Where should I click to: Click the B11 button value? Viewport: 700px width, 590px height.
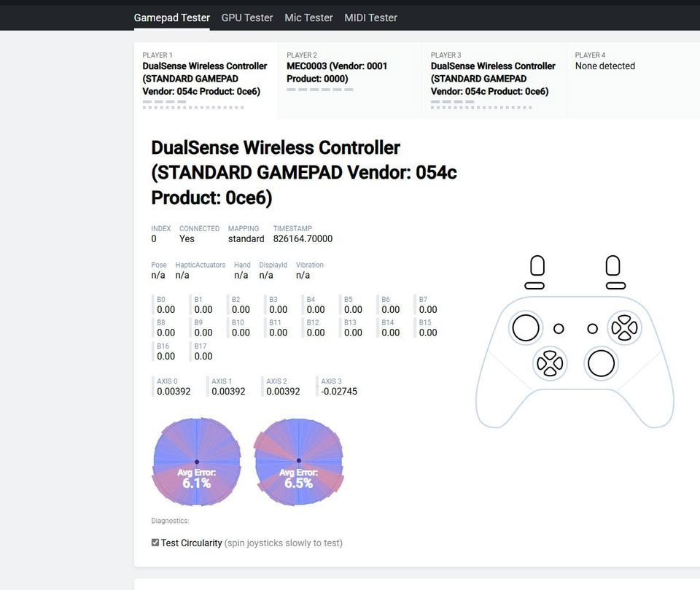click(x=278, y=333)
